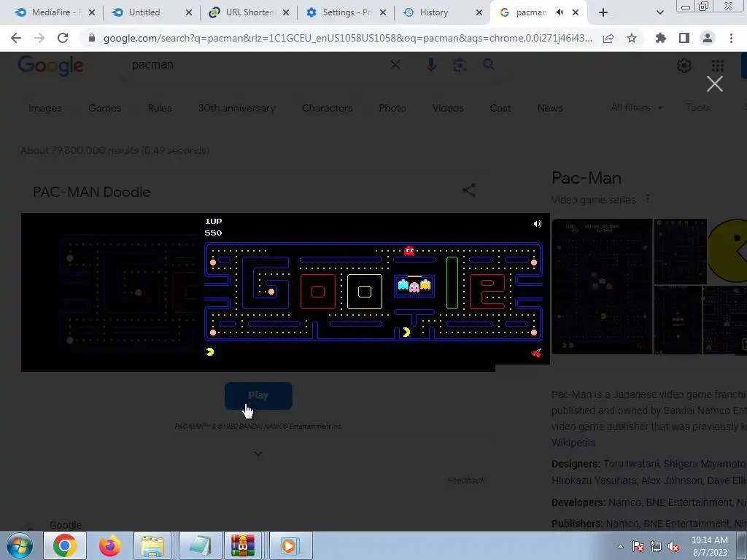The image size is (747, 560).
Task: Show hidden tray icons arrow
Action: coord(620,546)
